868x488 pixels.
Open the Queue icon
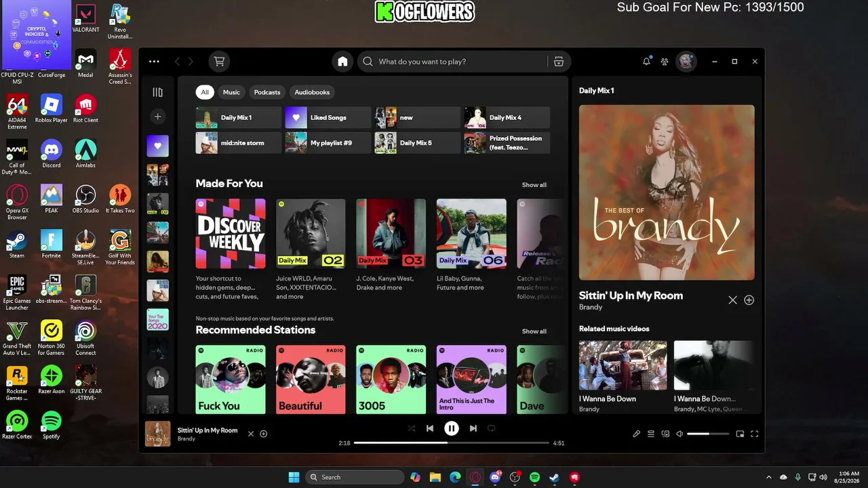[651, 434]
